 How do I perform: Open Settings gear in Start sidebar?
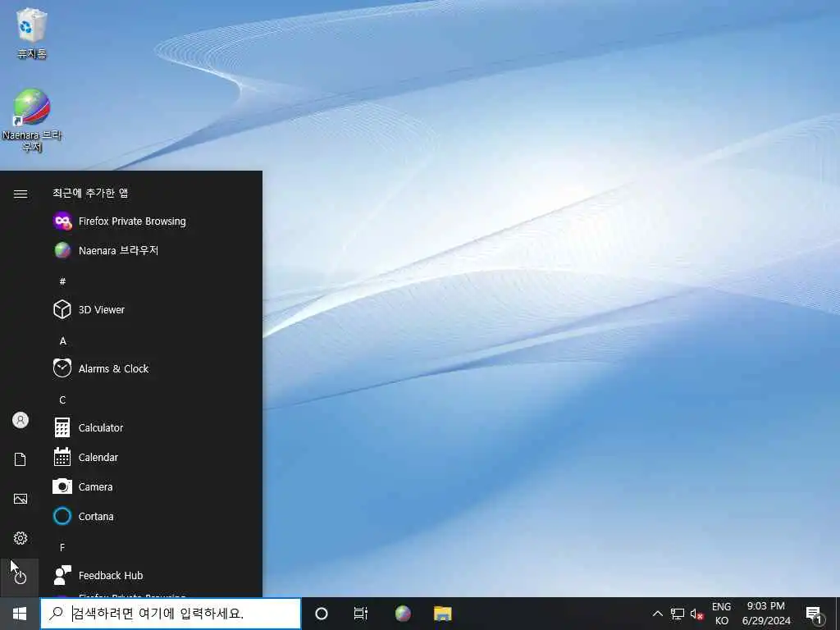[21, 538]
